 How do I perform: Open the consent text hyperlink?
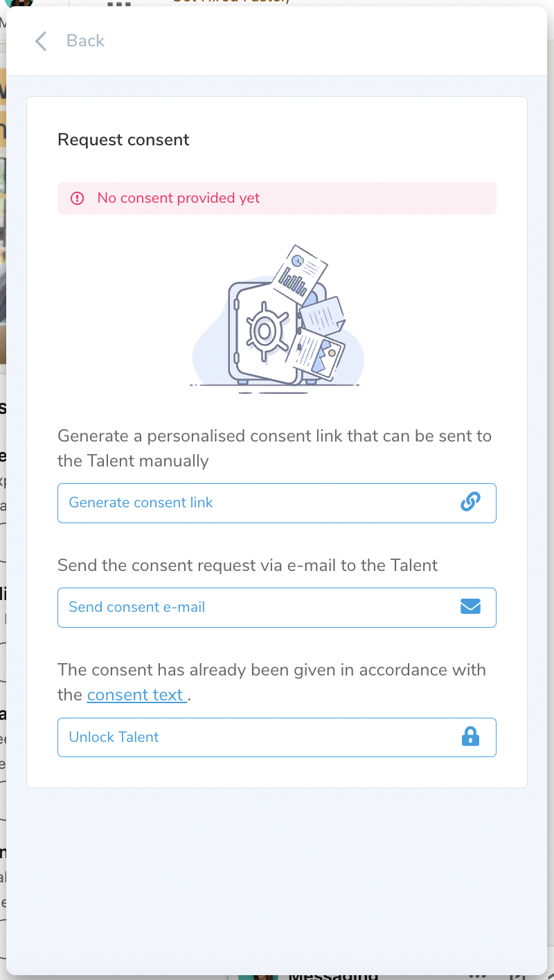[136, 695]
